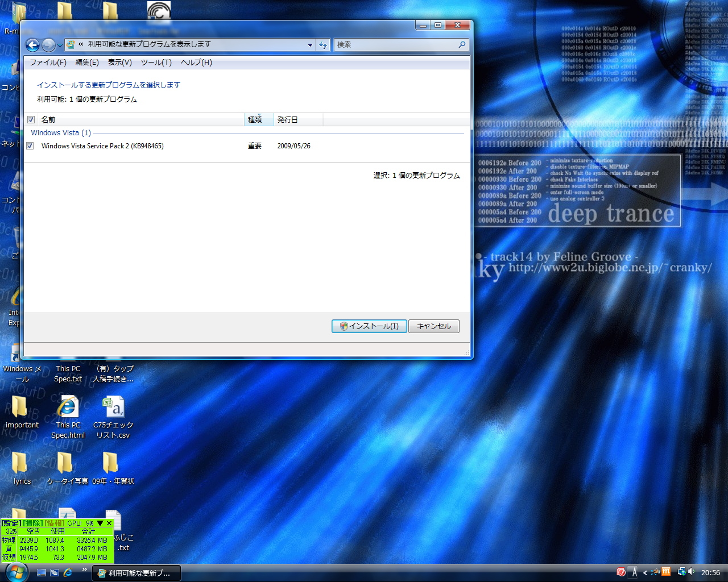728x582 pixels.
Task: Open the round C logo desktop shortcut
Action: (x=159, y=11)
